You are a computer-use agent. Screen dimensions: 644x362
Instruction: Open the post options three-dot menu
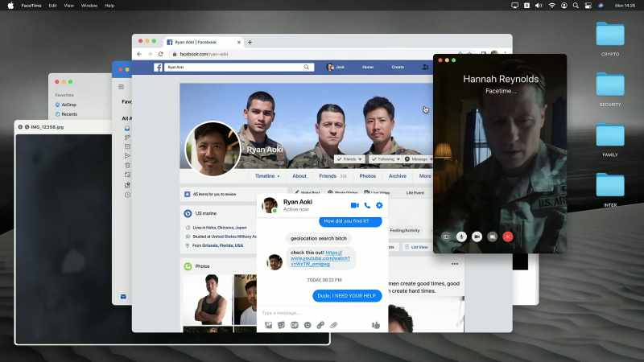click(x=455, y=264)
